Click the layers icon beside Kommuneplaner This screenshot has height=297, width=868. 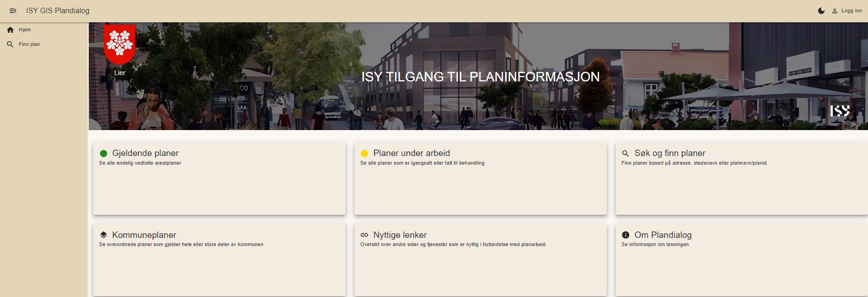[x=103, y=235]
